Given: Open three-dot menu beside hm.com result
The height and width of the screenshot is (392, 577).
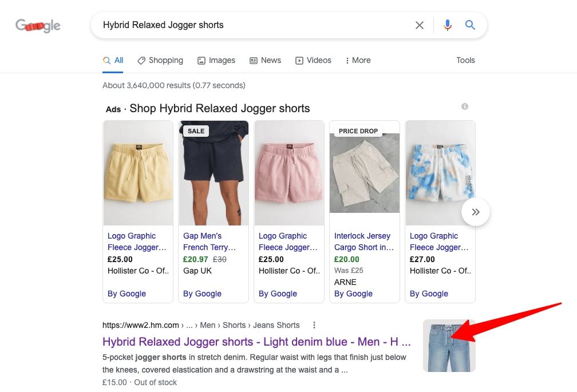Looking at the screenshot, I should tap(314, 325).
